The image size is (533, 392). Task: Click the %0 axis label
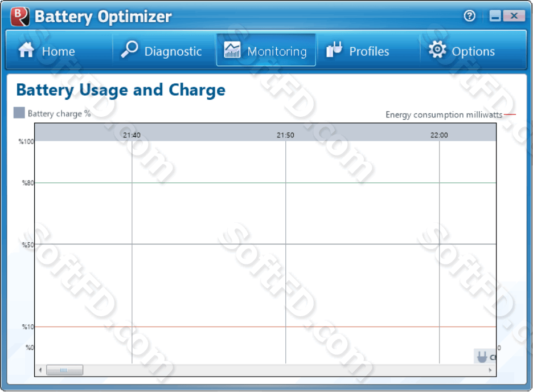tap(30, 348)
